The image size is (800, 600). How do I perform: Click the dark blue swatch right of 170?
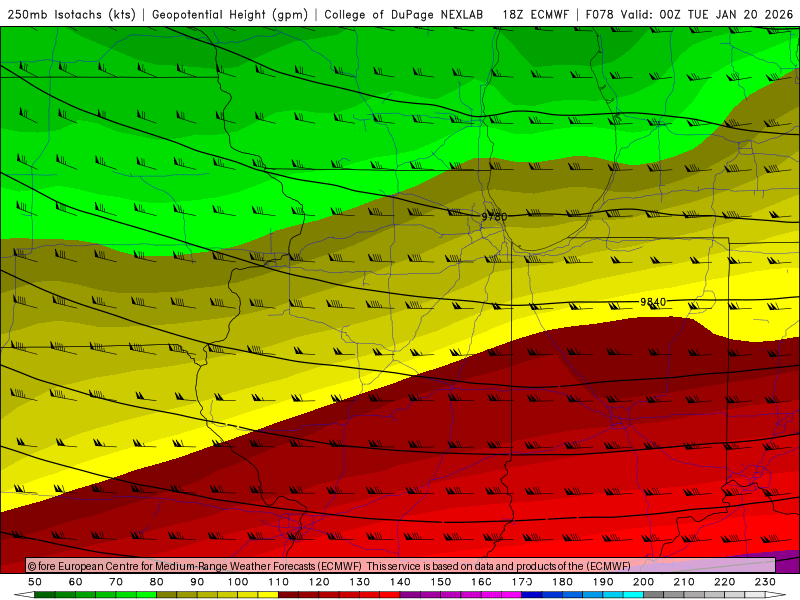point(532,594)
